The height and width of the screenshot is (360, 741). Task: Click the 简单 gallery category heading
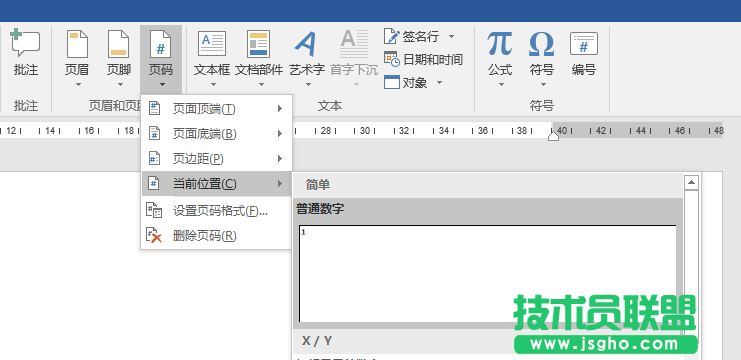pyautogui.click(x=318, y=185)
